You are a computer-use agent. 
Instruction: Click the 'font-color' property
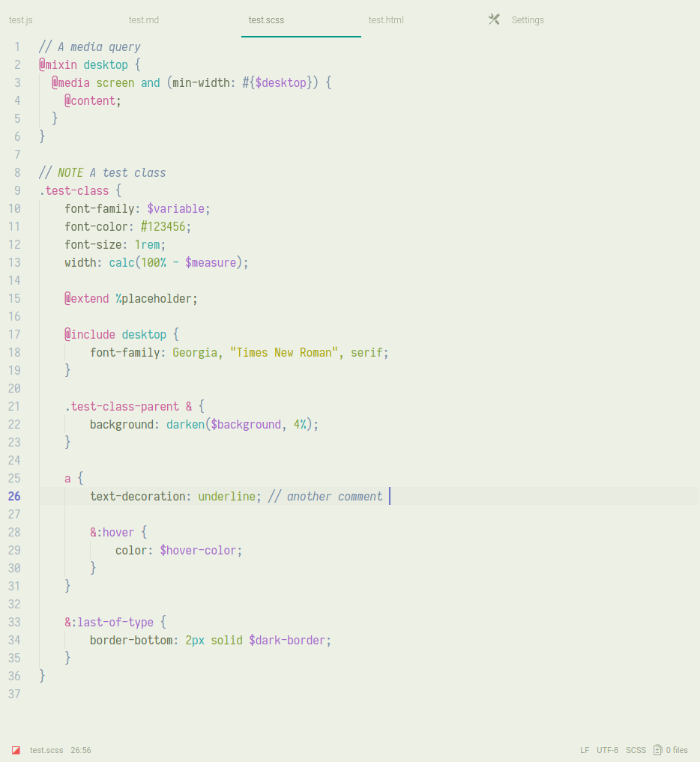96,226
